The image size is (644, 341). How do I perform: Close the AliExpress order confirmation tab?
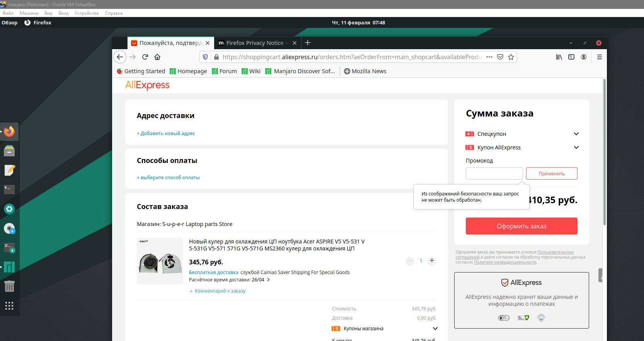tap(208, 43)
